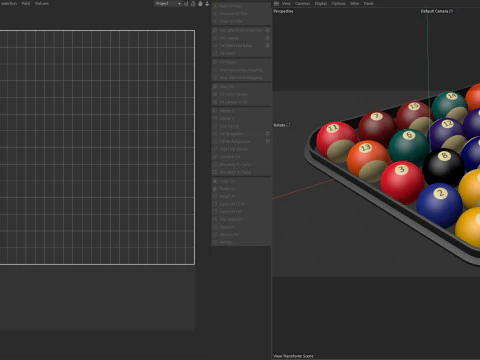
Task: Open the viewport Filter menu
Action: click(355, 3)
